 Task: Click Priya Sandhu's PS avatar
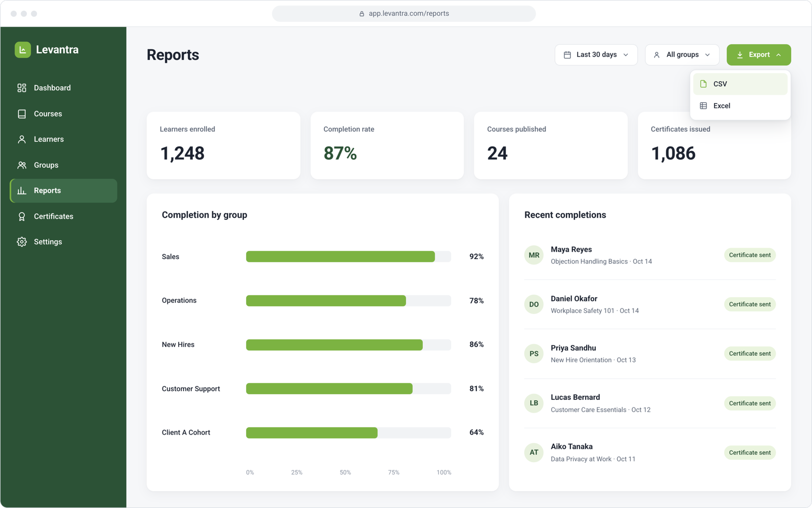tap(534, 354)
